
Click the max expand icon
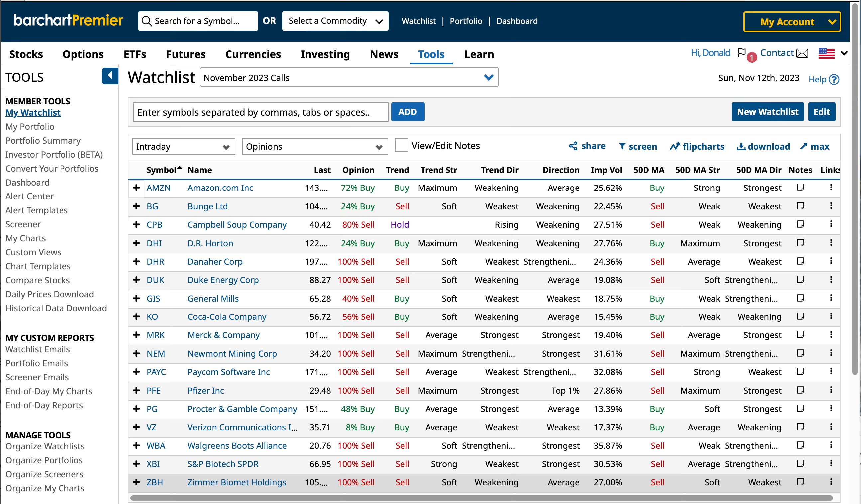[x=803, y=146]
